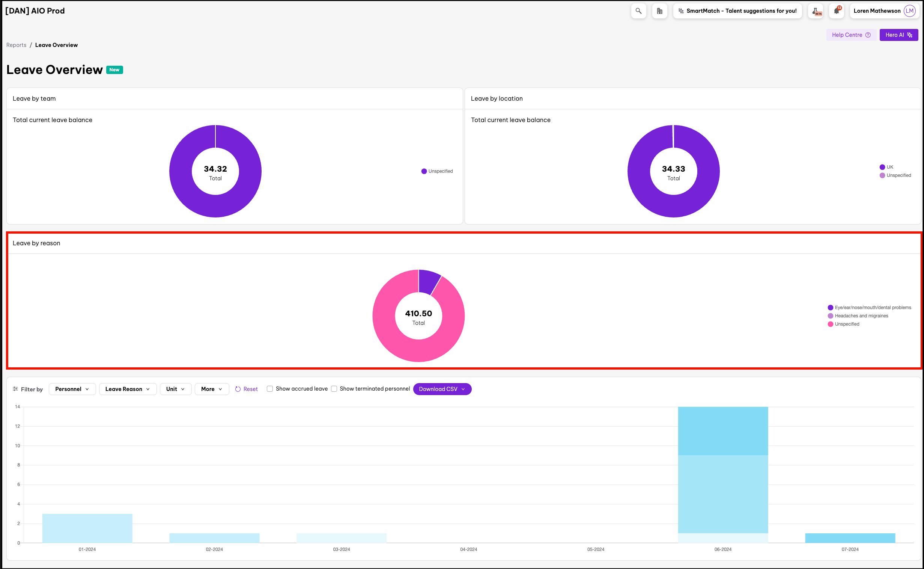Click the Reset circular arrow icon
This screenshot has height=569, width=924.
[x=238, y=389]
